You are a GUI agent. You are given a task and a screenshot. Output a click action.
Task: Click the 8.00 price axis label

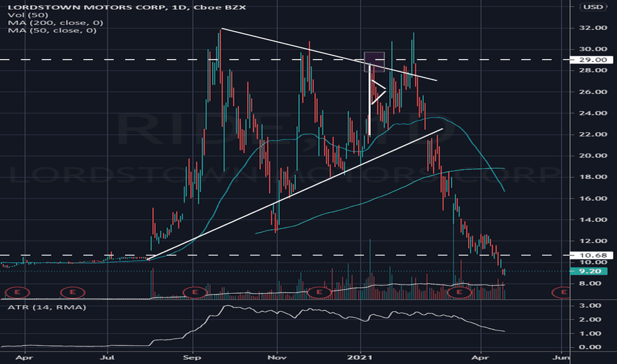coord(591,283)
